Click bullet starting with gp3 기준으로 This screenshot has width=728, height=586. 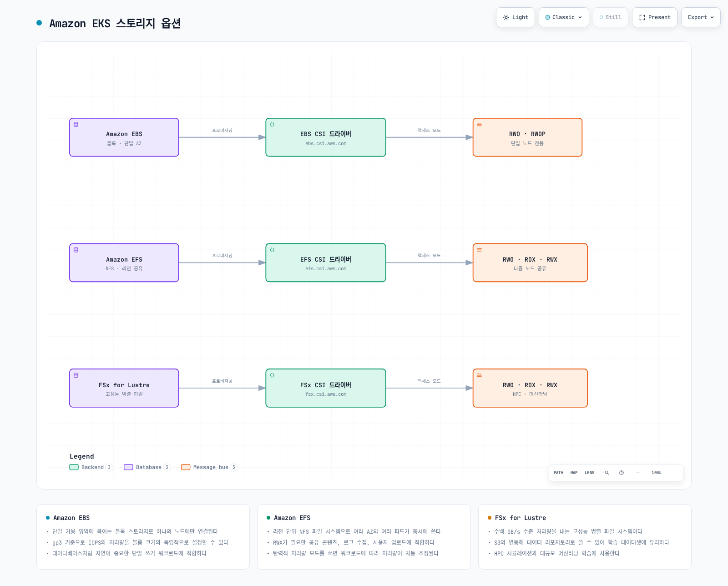pyautogui.click(x=140, y=542)
